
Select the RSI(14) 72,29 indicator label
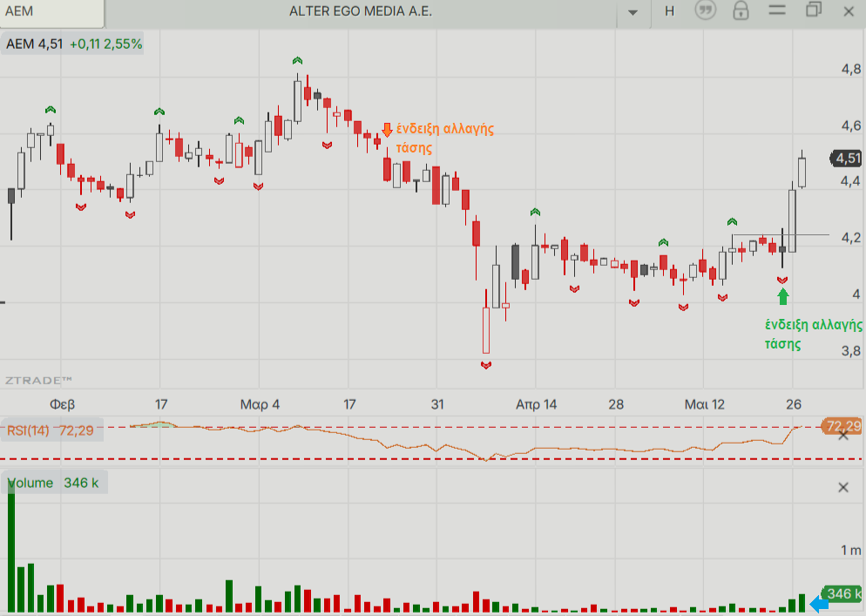(x=51, y=430)
